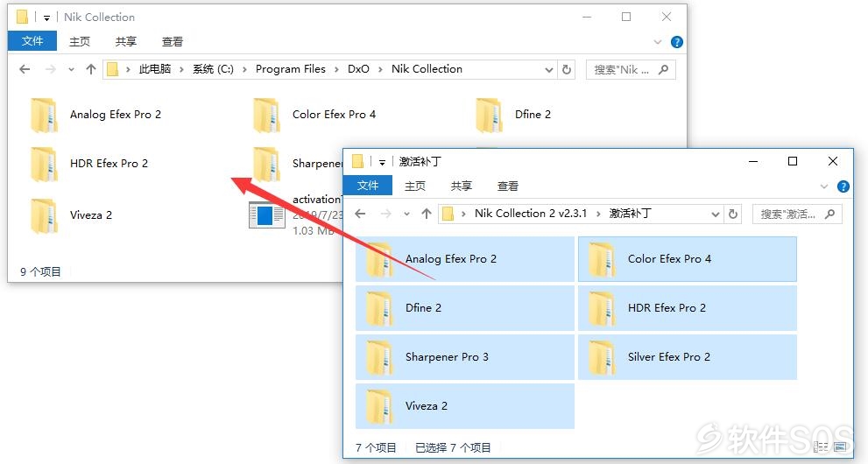The image size is (868, 464).
Task: Select Sharpener Pro 3 folder in 激活补丁 window
Action: (465, 357)
